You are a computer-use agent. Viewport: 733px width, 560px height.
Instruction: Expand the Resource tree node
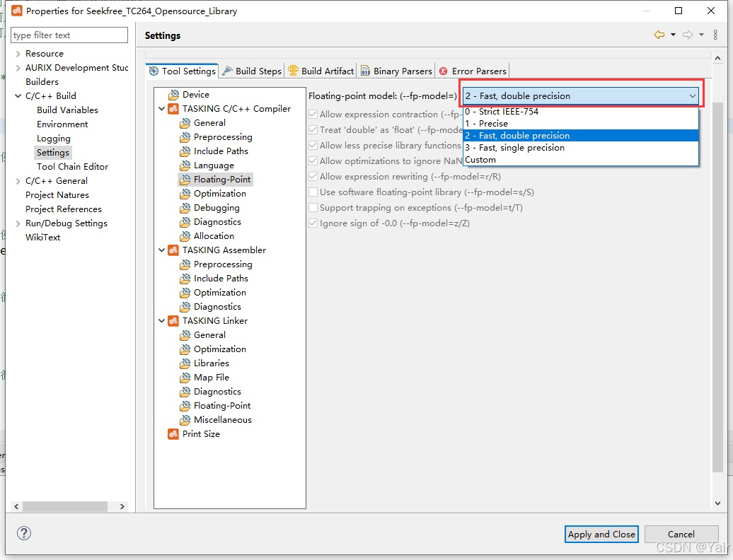(18, 54)
